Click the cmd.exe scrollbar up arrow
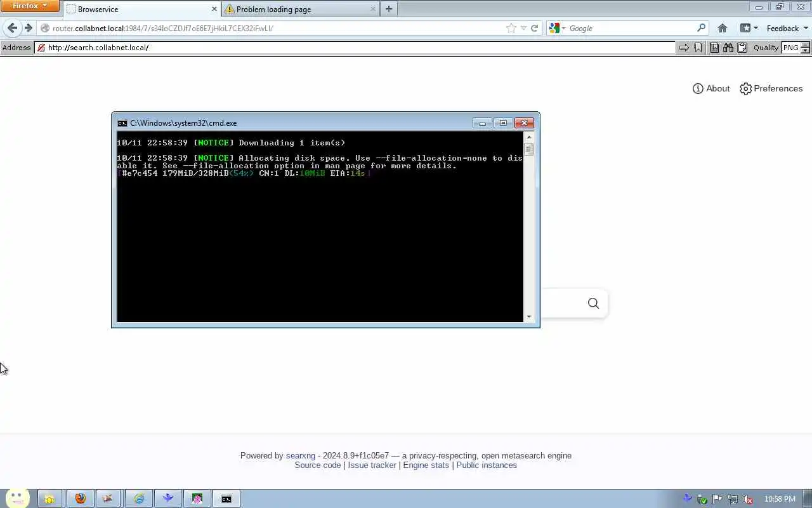Screen dimensions: 812x508 pos(529,137)
